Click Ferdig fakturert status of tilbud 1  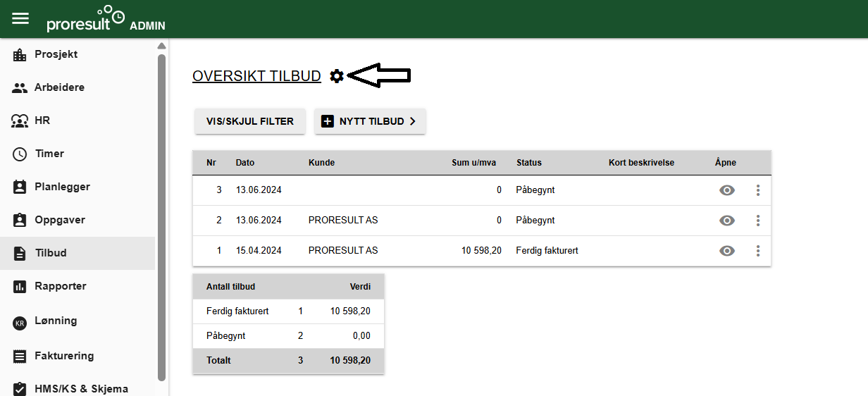[x=547, y=251]
